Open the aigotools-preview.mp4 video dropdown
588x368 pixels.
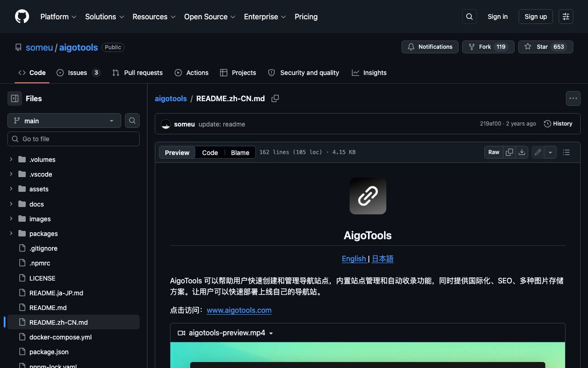pos(226,333)
